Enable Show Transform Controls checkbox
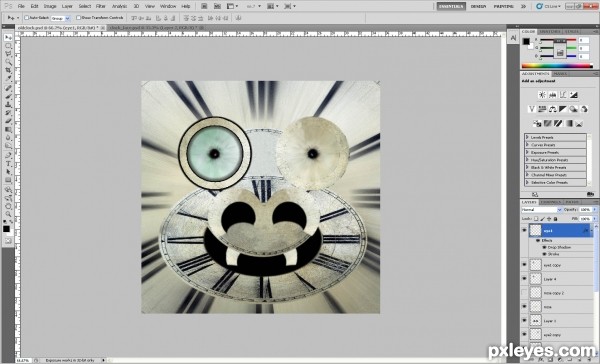 [x=78, y=18]
